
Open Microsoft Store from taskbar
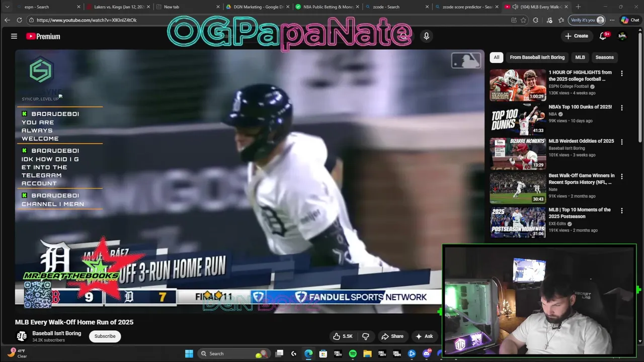point(323,353)
